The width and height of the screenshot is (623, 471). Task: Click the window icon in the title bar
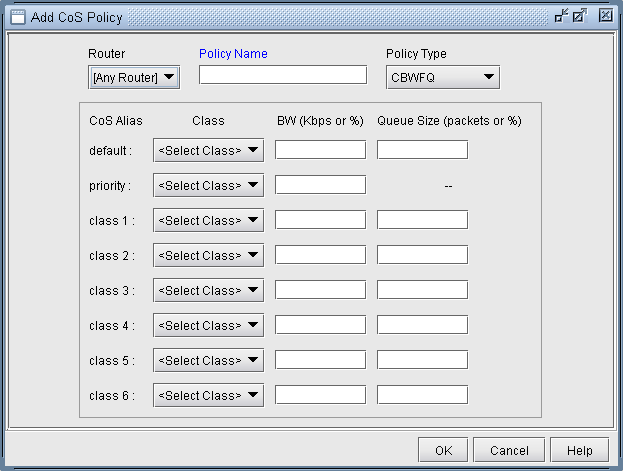[x=16, y=16]
